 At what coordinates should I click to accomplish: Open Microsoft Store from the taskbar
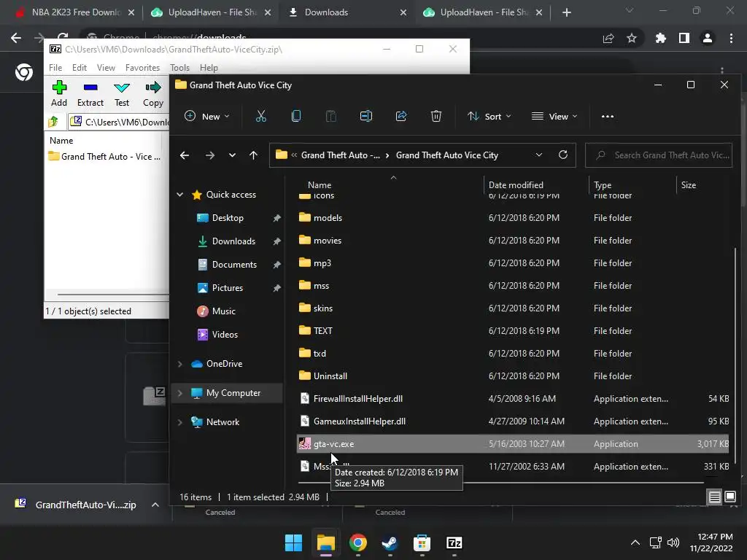pyautogui.click(x=422, y=542)
